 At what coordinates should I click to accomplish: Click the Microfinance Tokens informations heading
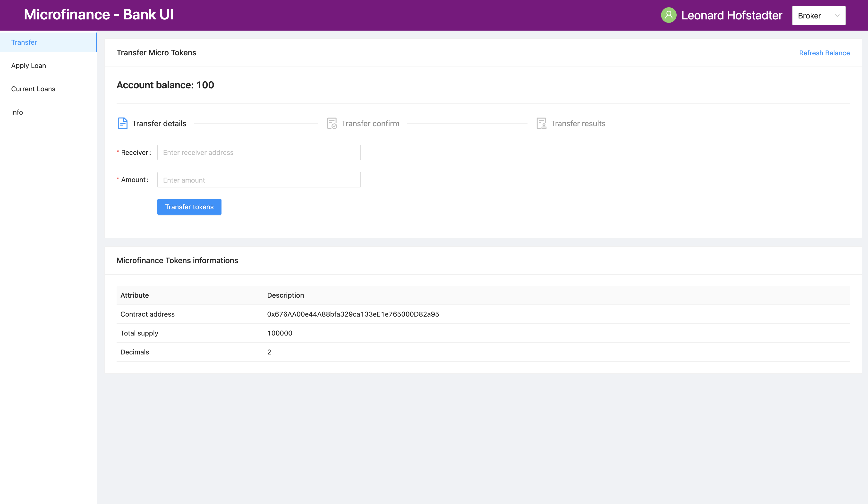click(x=177, y=260)
